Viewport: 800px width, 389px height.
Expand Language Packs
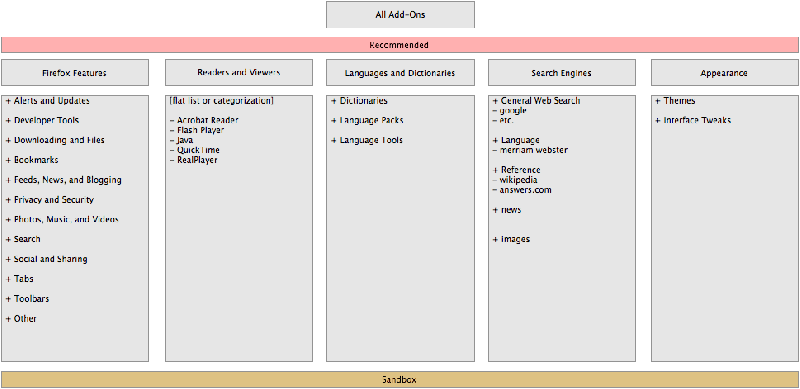coord(367,120)
